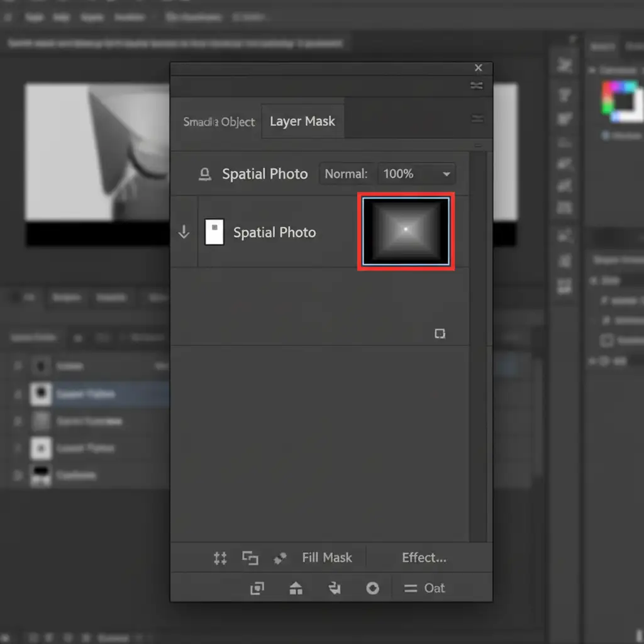Viewport: 644px width, 644px height.
Task: Click the vertical arrows icon in bottom toolbar
Action: coord(220,558)
